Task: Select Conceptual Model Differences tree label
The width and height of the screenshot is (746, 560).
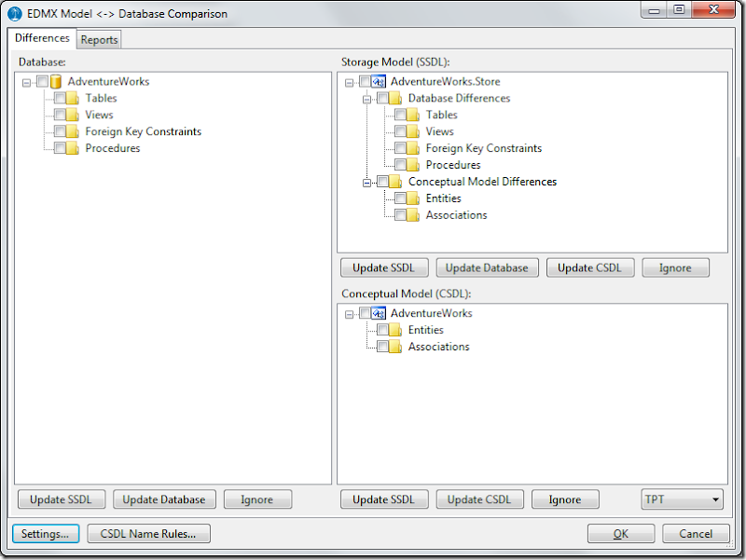Action: click(x=482, y=182)
